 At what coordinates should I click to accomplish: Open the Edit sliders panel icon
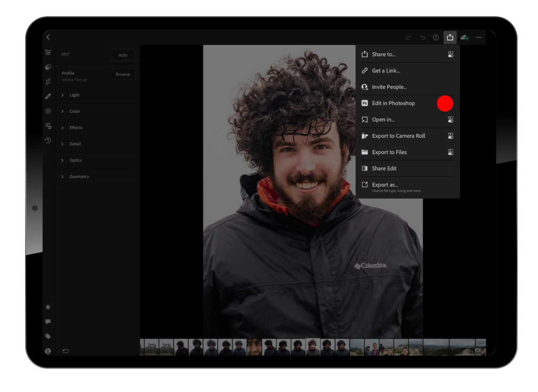click(x=48, y=52)
